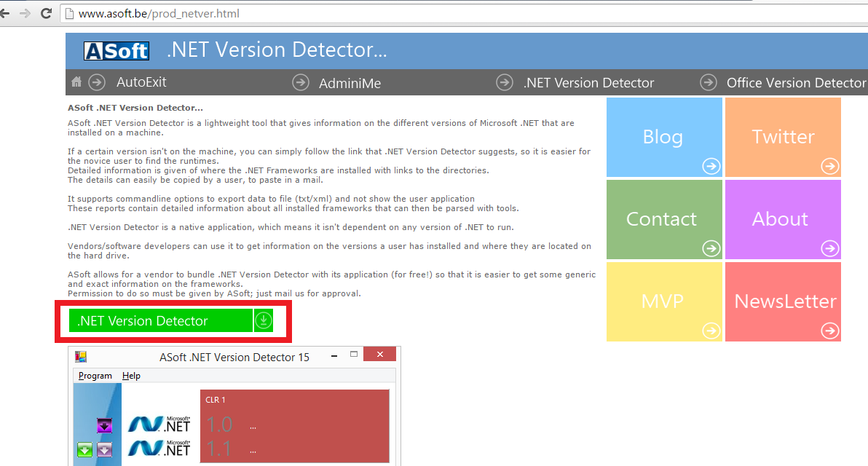The height and width of the screenshot is (466, 868).
Task: Maximize the detector window screenshot
Action: point(354,354)
